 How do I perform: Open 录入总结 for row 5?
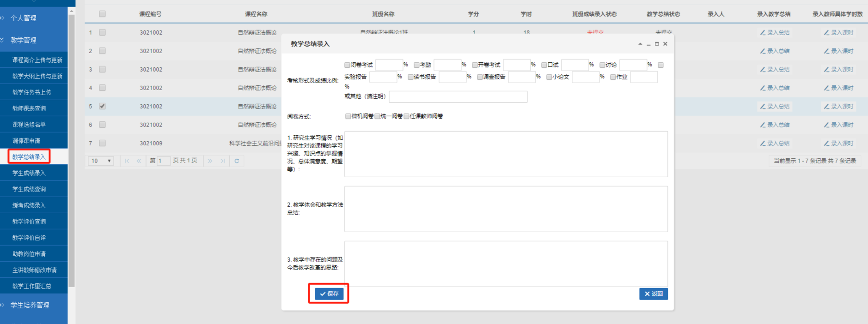[x=775, y=106]
